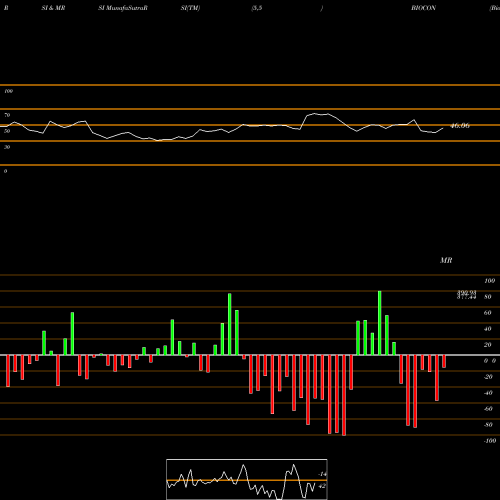
Task: Click the current RSI value 46.06
Action: [460, 126]
